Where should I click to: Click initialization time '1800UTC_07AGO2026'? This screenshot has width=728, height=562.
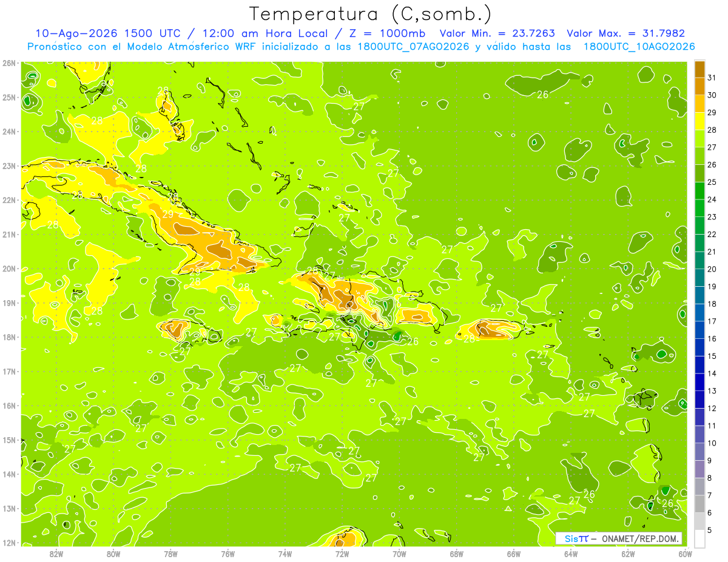pos(414,47)
